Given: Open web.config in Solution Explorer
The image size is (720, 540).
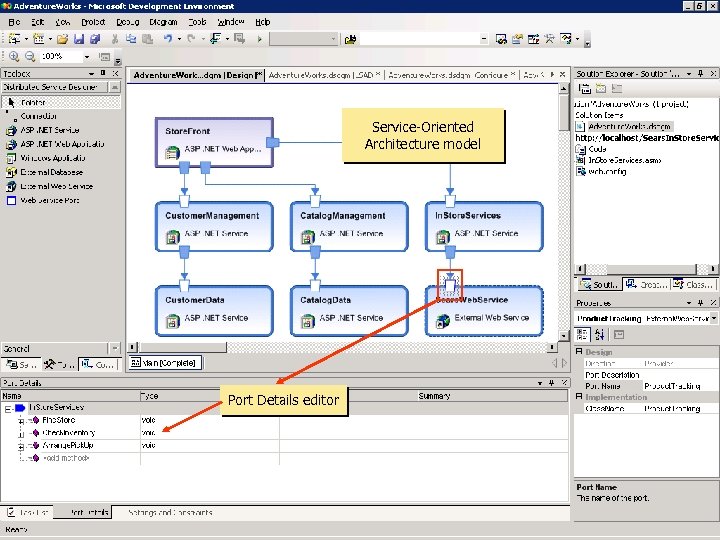Looking at the screenshot, I should click(x=606, y=172).
